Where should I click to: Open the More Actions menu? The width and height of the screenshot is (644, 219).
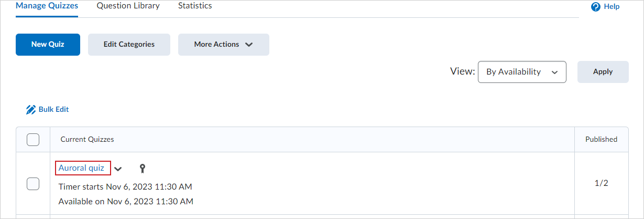[224, 45]
